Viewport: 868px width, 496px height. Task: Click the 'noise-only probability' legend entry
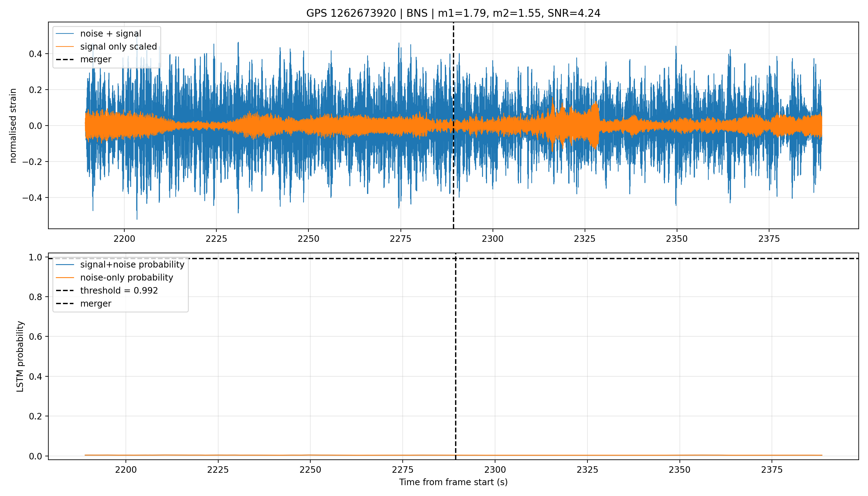pos(114,277)
